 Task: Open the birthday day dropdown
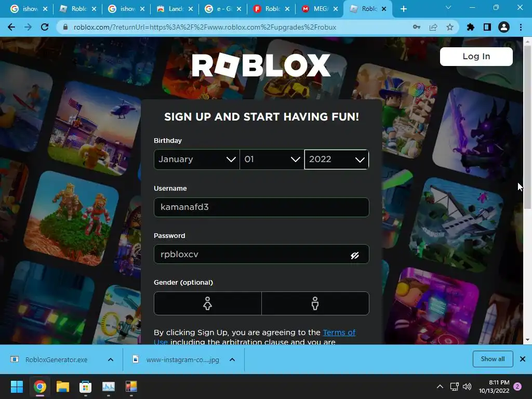point(272,159)
